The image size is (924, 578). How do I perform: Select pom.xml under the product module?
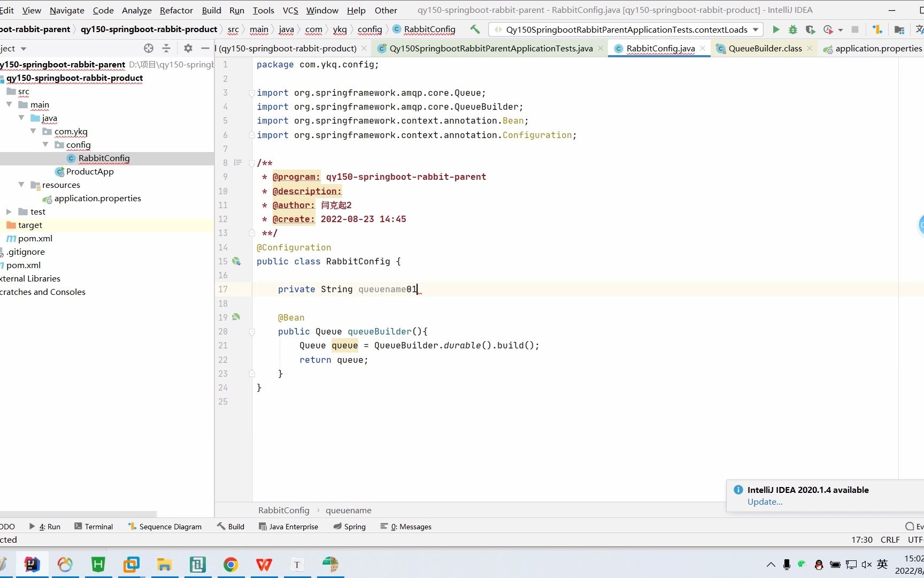(35, 239)
